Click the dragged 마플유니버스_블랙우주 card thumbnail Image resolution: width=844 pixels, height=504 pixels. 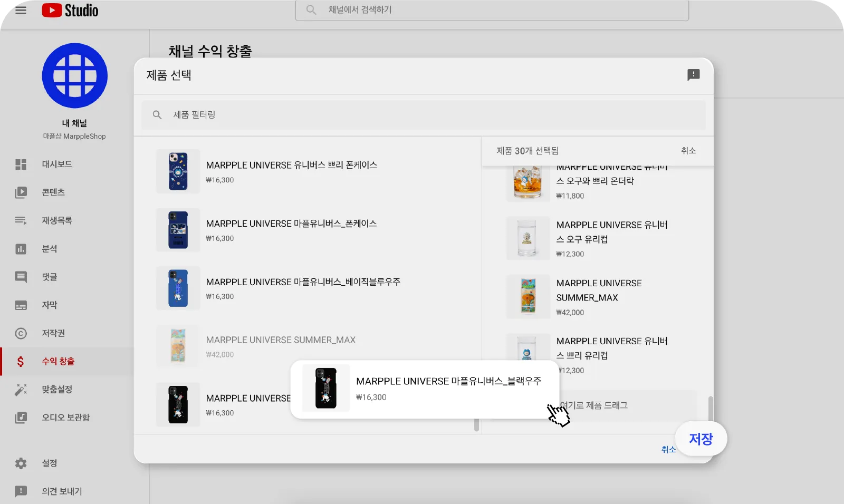click(x=326, y=388)
